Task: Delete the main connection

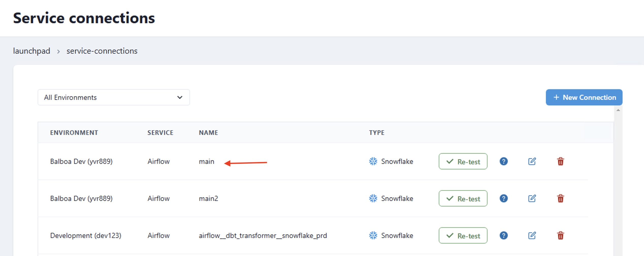Action: pos(560,161)
